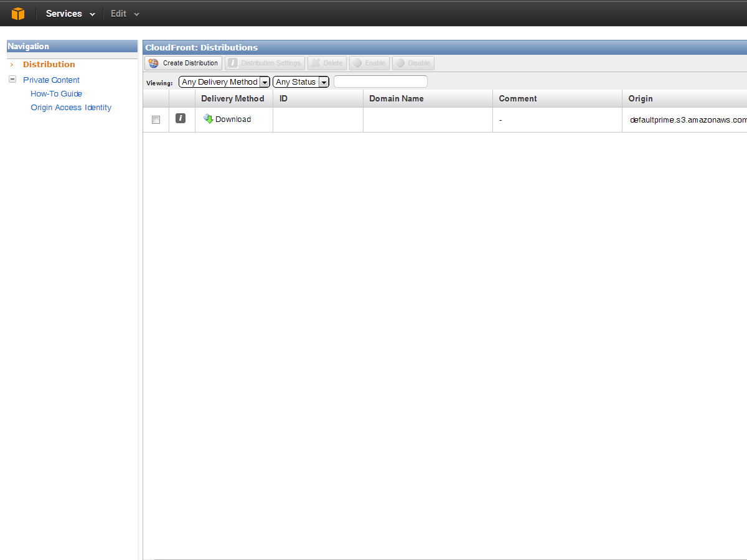The width and height of the screenshot is (747, 560).
Task: Click the Distribution Settings button
Action: (265, 63)
